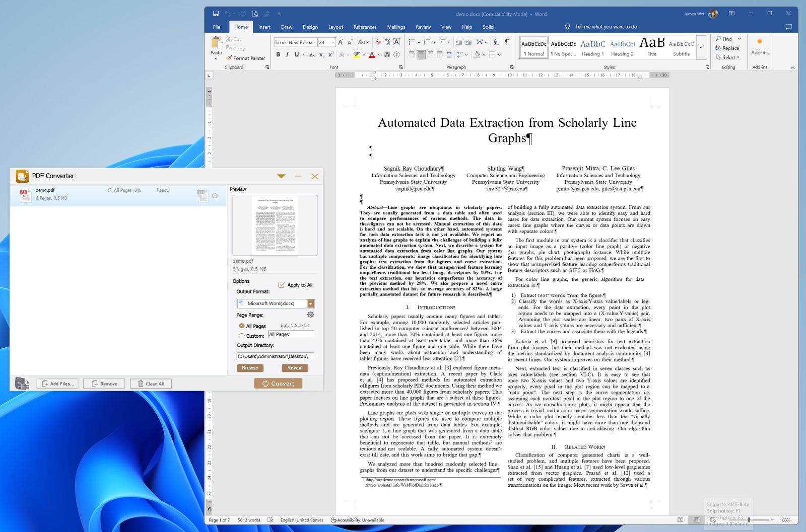Center align text in Word

(x=421, y=54)
